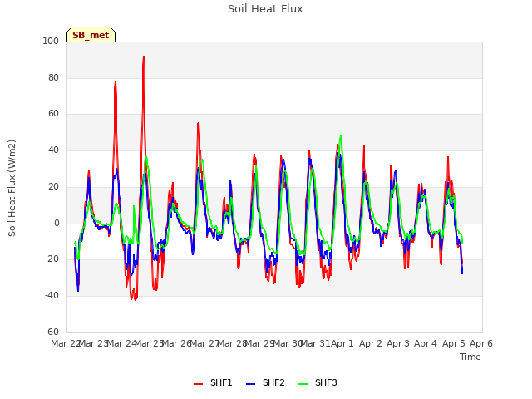Click the red SHF1 peak near 78 on Mar 23
532x399 pixels.
coord(116,82)
